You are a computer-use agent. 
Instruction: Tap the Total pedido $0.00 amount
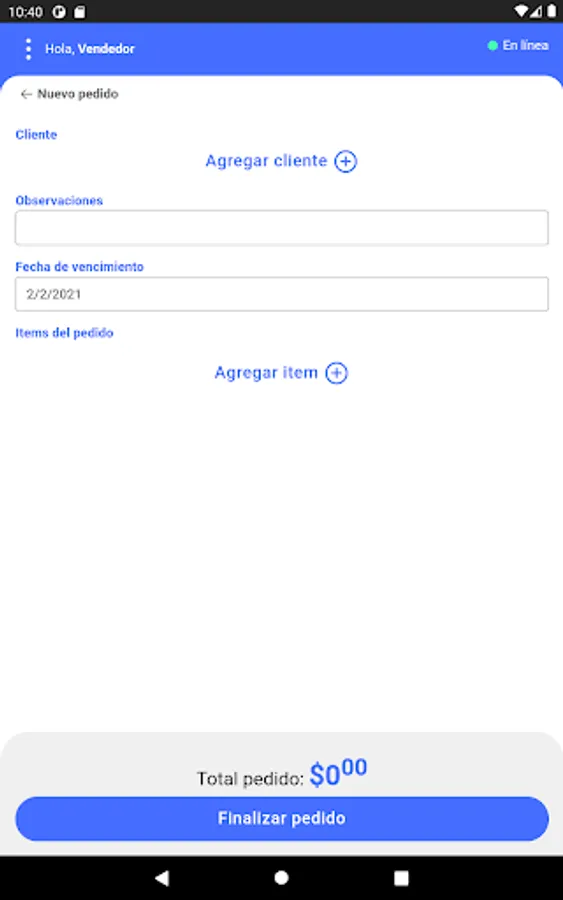pyautogui.click(x=338, y=773)
